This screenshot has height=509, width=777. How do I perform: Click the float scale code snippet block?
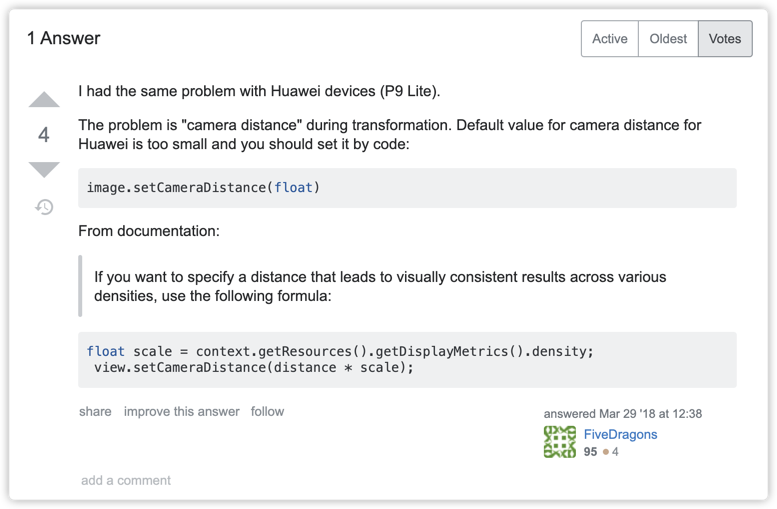[407, 359]
